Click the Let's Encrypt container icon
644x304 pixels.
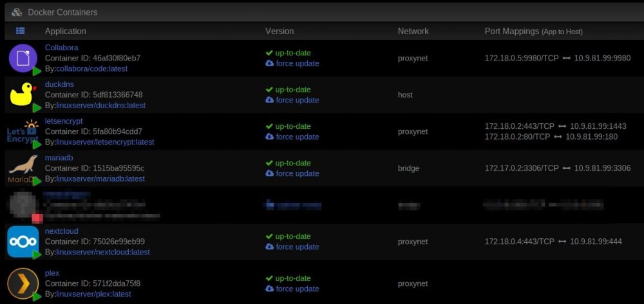pos(23,131)
